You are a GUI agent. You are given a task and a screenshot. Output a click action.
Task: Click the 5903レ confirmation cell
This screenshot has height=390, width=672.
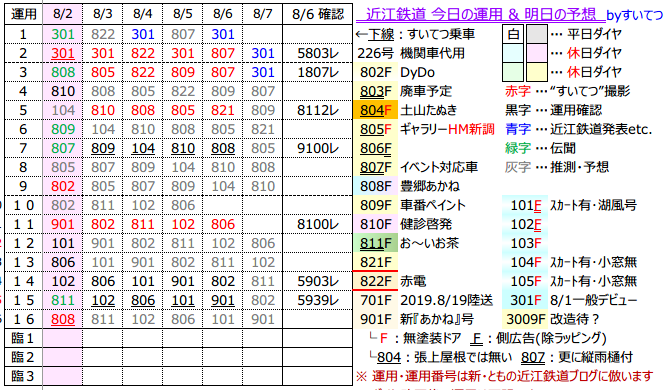coord(318,281)
